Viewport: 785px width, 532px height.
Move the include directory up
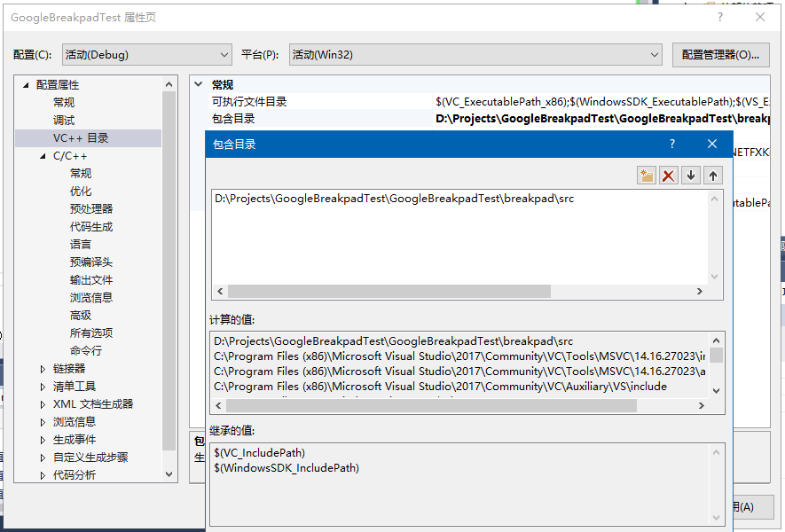click(712, 175)
